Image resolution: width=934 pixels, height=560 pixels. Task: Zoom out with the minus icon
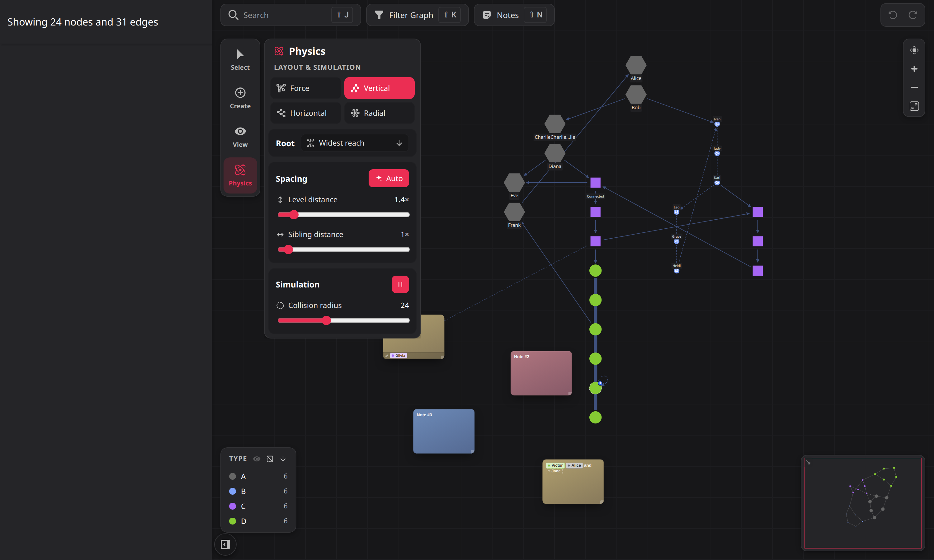pos(914,87)
